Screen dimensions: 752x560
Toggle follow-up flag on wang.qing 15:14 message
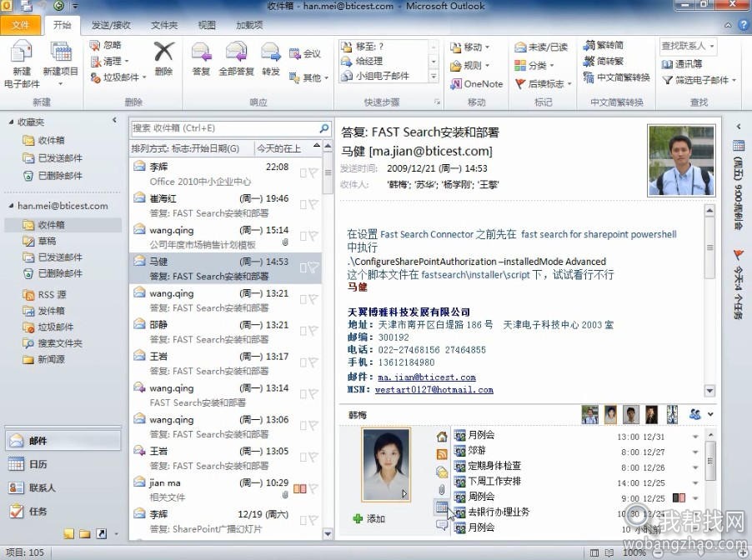click(313, 236)
